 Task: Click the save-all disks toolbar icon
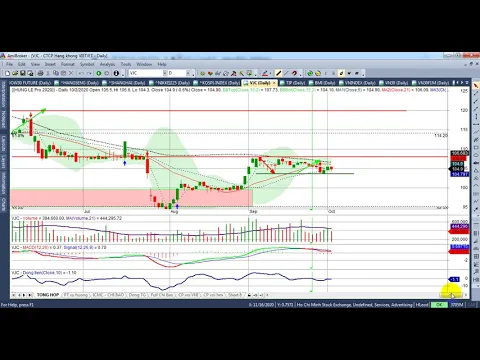pyautogui.click(x=30, y=73)
